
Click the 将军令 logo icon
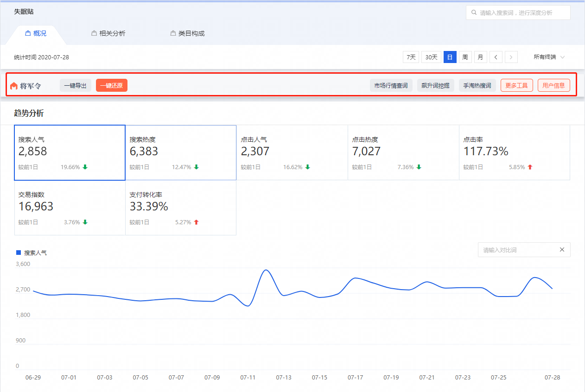pos(14,86)
